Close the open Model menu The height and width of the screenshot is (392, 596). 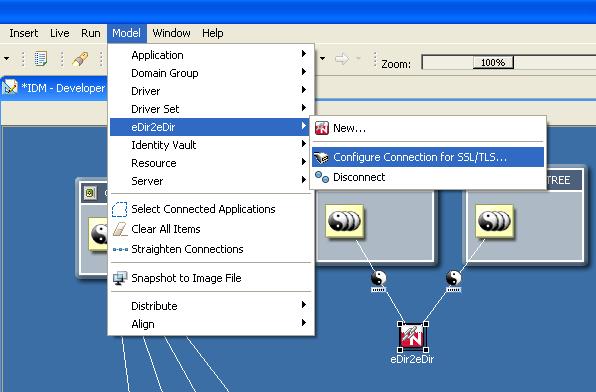[127, 33]
